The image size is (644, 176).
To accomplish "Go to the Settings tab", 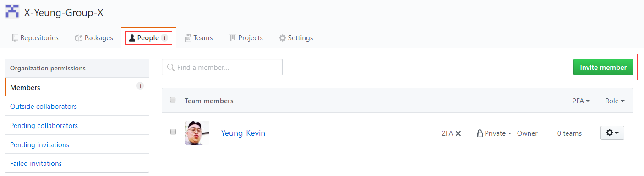I will pos(296,38).
